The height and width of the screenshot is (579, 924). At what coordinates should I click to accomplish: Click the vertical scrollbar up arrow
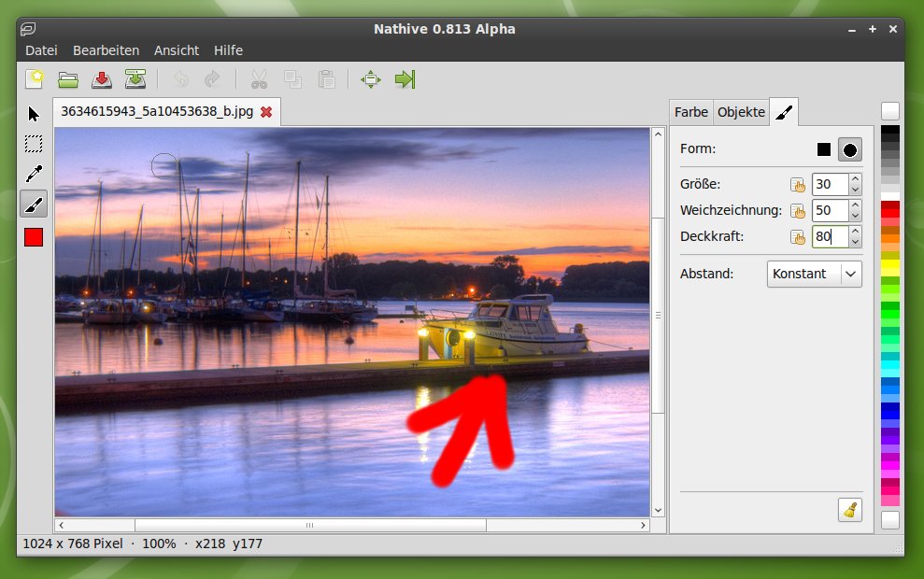[x=659, y=134]
